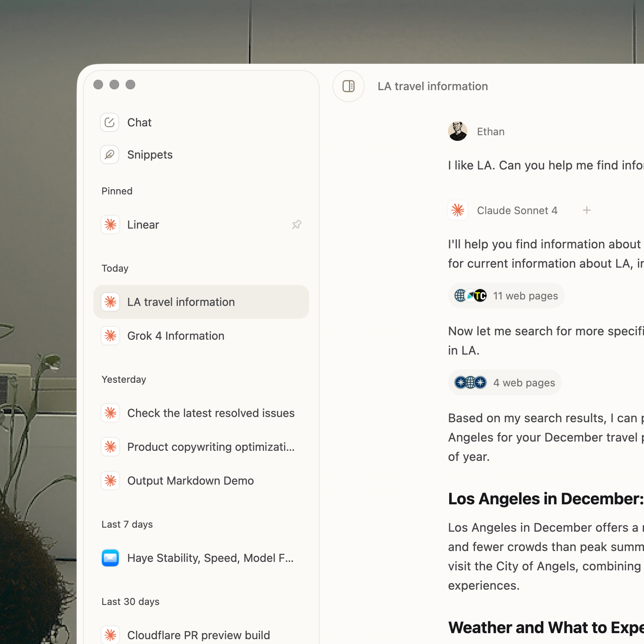Open the Chat section in sidebar
This screenshot has height=644, width=644.
[x=139, y=122]
